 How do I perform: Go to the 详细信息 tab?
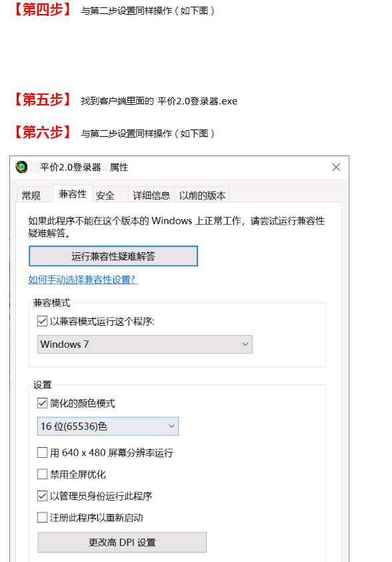(x=151, y=196)
